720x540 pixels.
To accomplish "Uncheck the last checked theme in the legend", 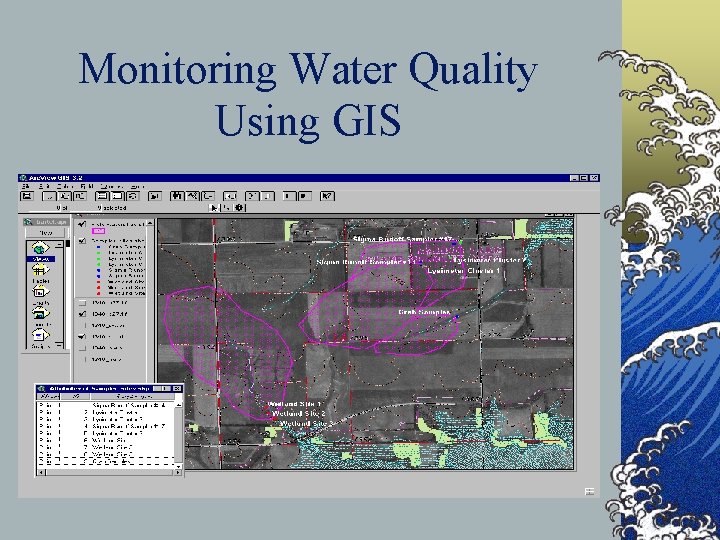I will pos(82,337).
